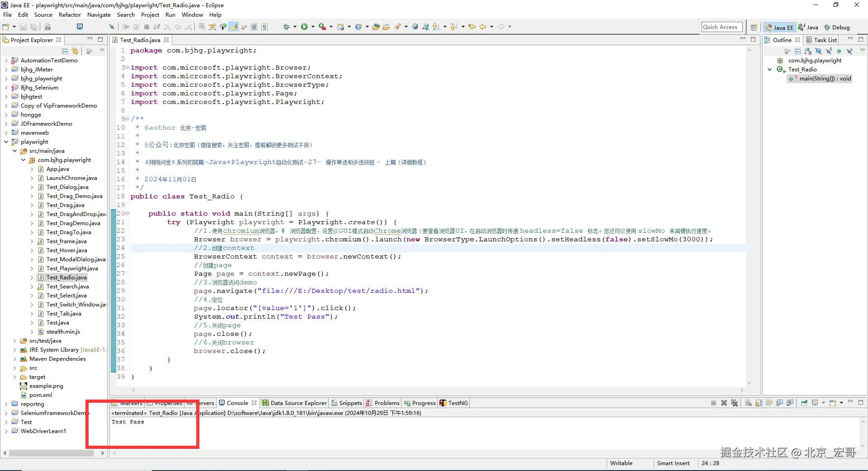
Task: Click the Next Annotation arrow icon
Action: pyautogui.click(x=435, y=27)
